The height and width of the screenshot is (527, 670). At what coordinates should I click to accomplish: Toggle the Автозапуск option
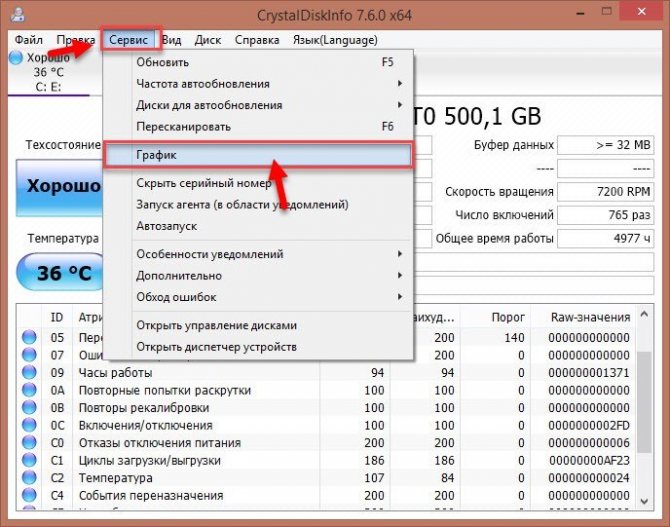258,226
